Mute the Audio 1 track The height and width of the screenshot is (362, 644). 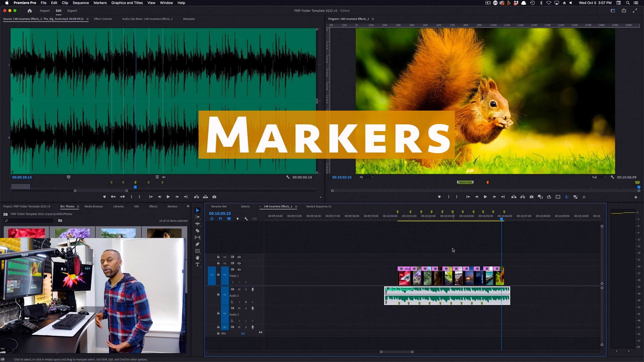pyautogui.click(x=239, y=289)
